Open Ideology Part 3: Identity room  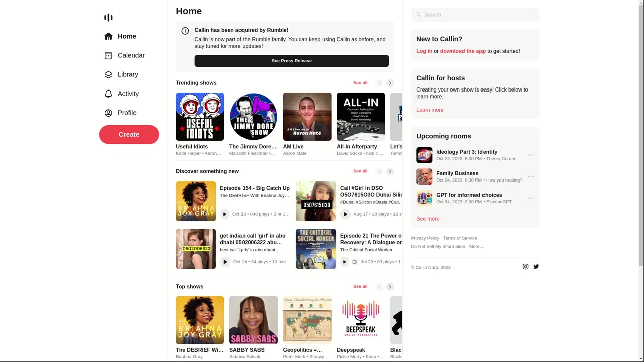coord(466,152)
